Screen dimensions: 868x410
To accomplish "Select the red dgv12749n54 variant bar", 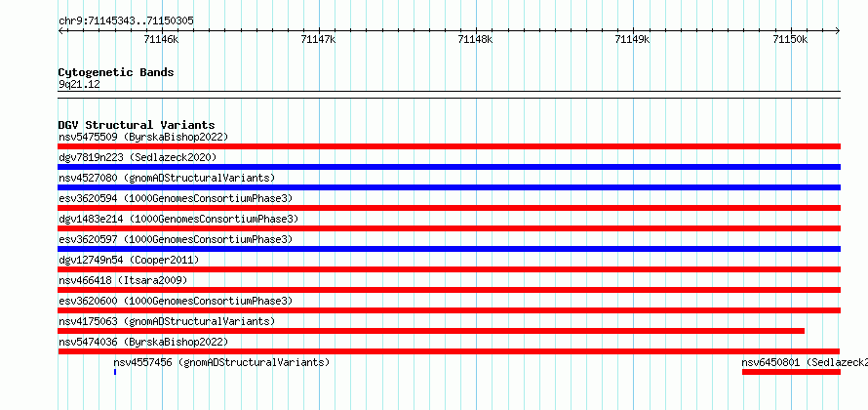I will pos(449,269).
